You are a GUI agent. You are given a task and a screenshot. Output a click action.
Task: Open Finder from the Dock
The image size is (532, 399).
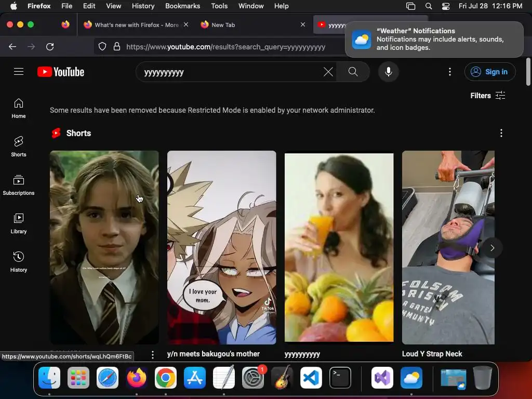click(x=49, y=378)
